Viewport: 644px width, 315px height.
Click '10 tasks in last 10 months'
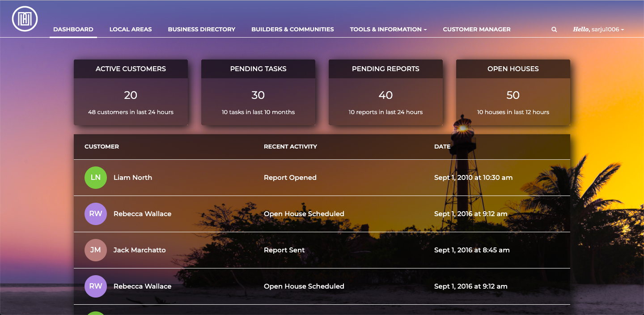coord(258,112)
